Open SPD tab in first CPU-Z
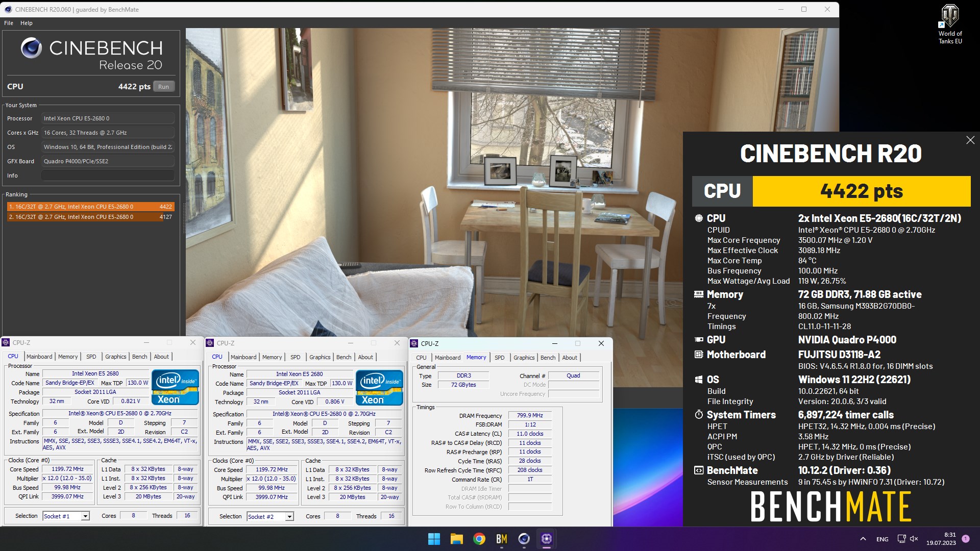 (91, 357)
